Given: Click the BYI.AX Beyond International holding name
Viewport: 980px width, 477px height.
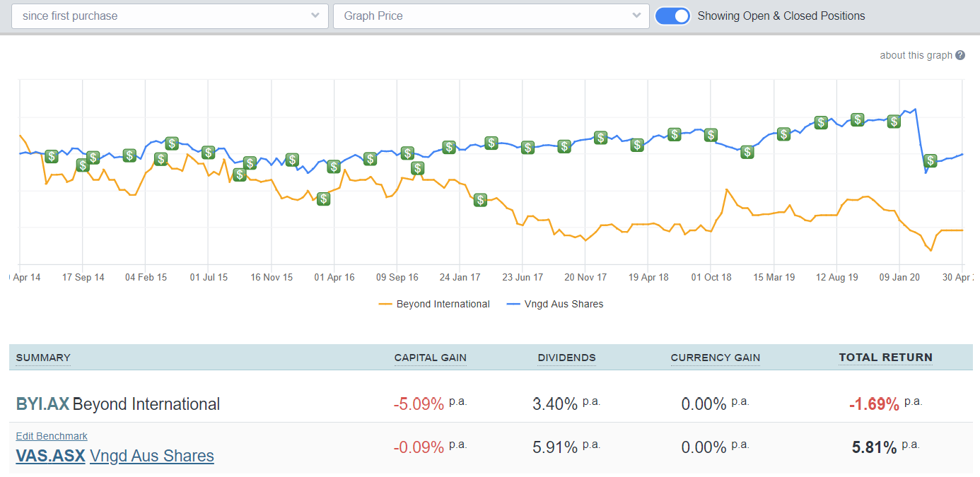Looking at the screenshot, I should 118,404.
